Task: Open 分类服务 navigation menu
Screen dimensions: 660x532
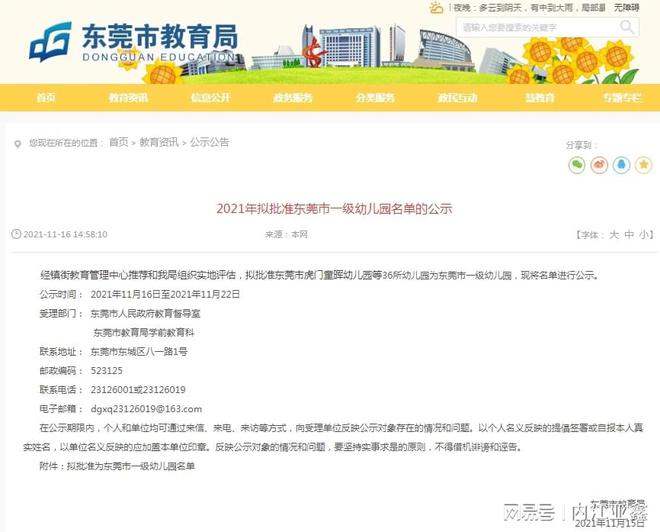Action: [x=375, y=98]
